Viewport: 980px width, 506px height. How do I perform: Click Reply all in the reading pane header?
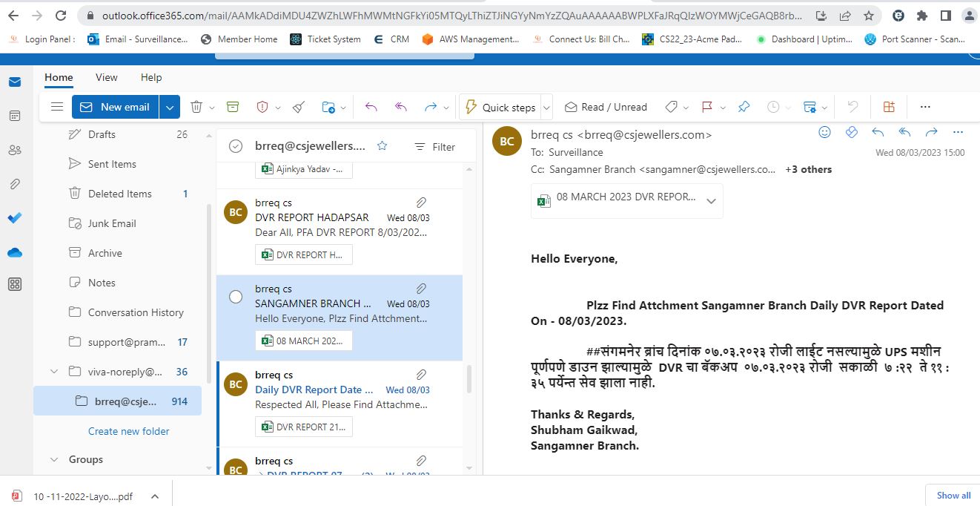click(x=904, y=132)
